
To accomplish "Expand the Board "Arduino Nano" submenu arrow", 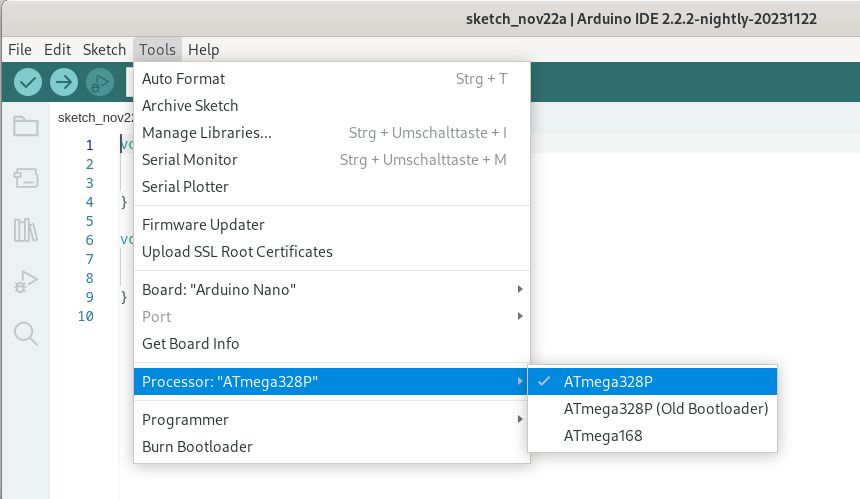I will 520,289.
